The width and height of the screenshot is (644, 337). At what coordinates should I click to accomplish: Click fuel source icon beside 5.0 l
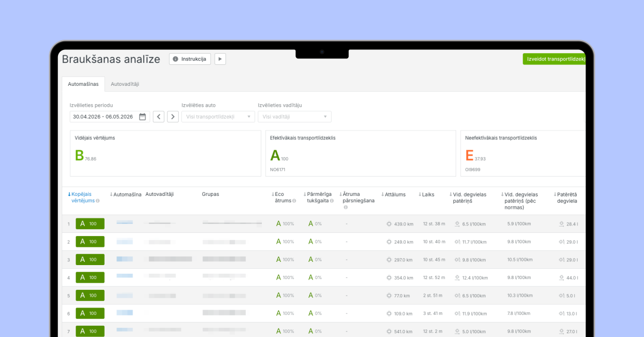coord(561,296)
